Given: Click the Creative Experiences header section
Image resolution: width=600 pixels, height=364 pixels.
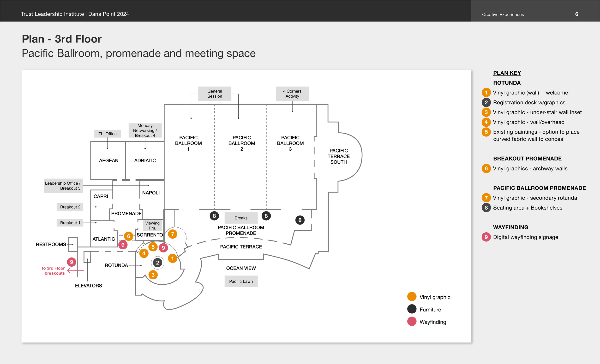Looking at the screenshot, I should pyautogui.click(x=503, y=14).
